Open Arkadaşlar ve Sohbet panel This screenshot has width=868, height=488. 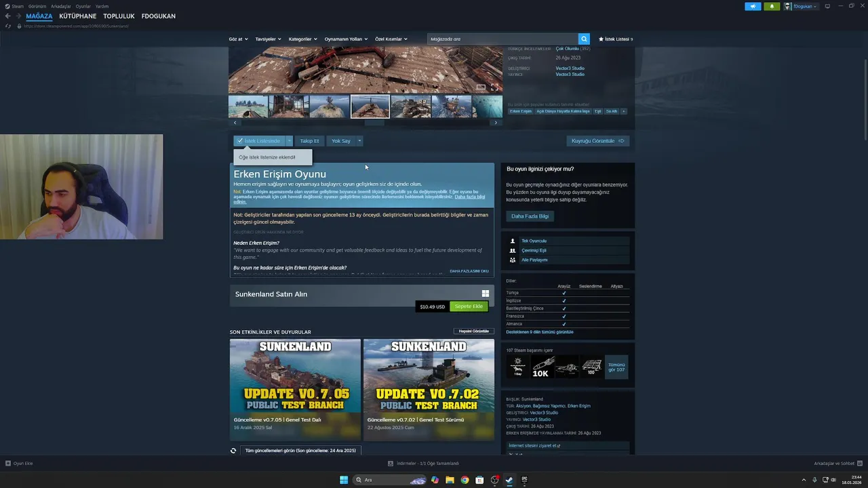tap(838, 464)
